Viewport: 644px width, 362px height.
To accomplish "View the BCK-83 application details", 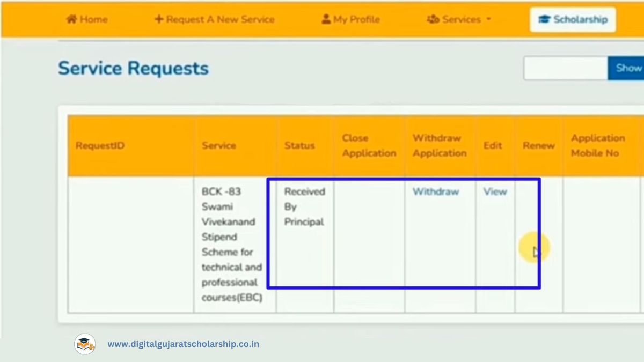I will click(494, 191).
